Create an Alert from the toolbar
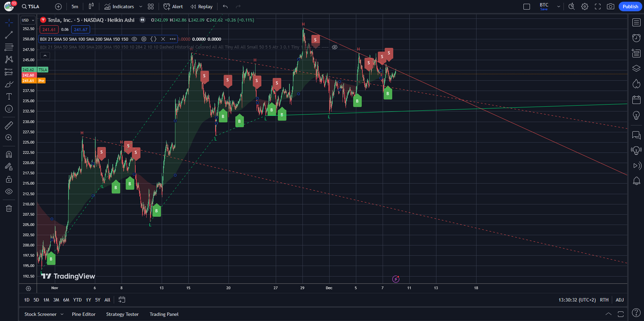Image resolution: width=644 pixels, height=321 pixels. [x=173, y=6]
